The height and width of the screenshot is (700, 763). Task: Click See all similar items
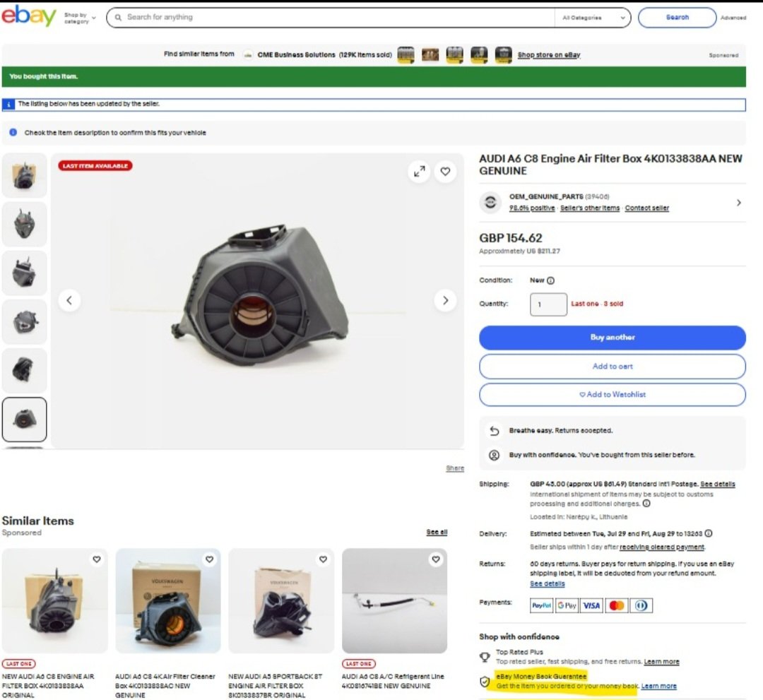pos(437,532)
